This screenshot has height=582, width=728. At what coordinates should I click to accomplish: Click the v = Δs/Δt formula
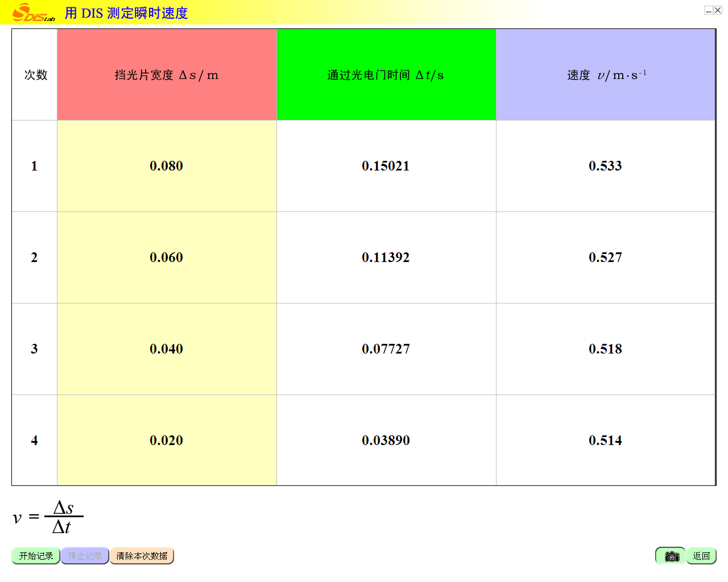[x=48, y=517]
